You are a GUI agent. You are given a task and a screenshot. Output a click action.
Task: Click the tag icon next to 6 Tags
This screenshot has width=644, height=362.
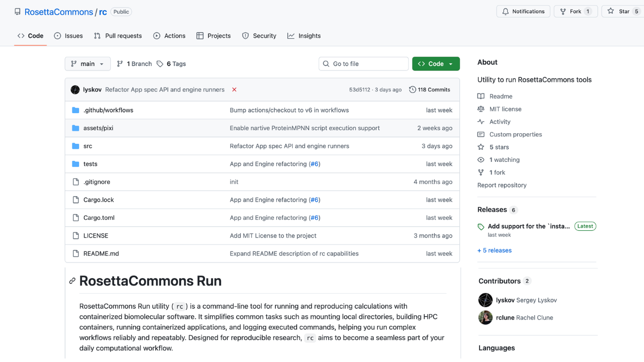(160, 64)
